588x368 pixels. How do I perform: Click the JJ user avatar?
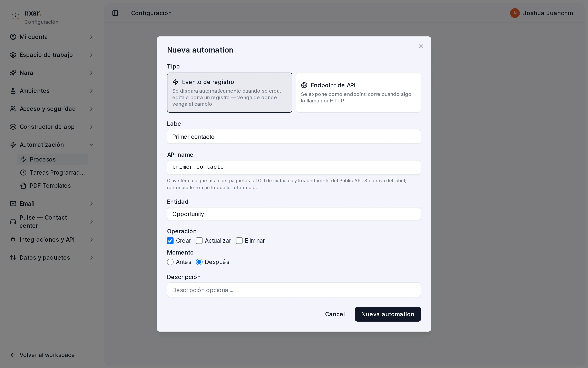click(515, 13)
